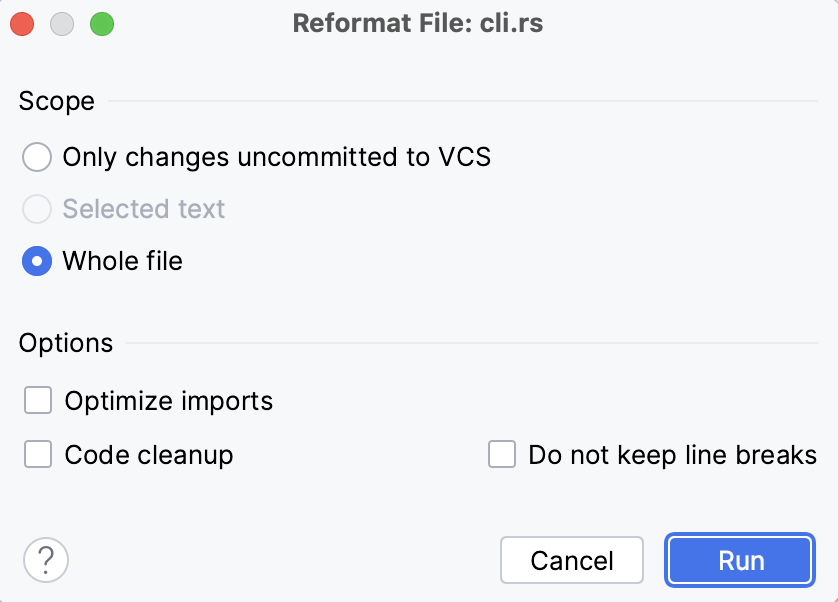
Task: Click the Options section header
Action: point(65,343)
